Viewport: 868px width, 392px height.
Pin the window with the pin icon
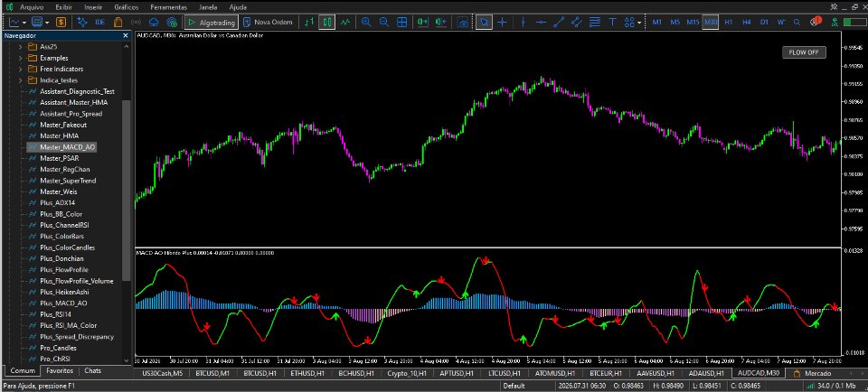834,6
